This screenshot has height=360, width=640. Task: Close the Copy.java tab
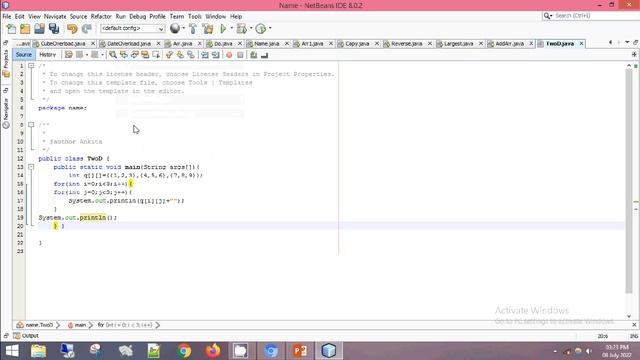tap(377, 43)
